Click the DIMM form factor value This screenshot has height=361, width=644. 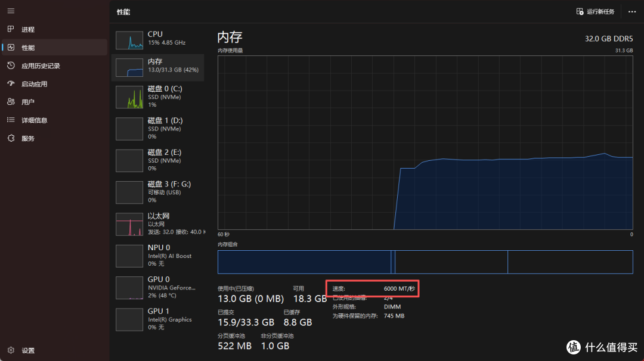(x=392, y=307)
